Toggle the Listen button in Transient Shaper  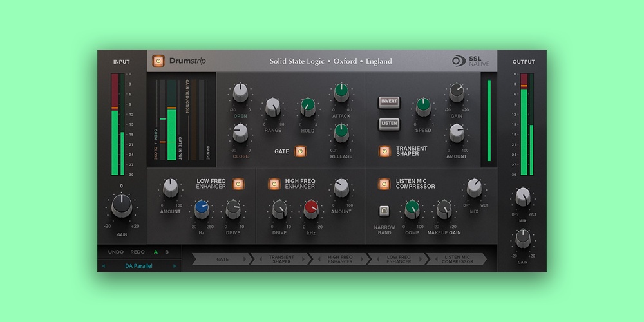point(389,123)
